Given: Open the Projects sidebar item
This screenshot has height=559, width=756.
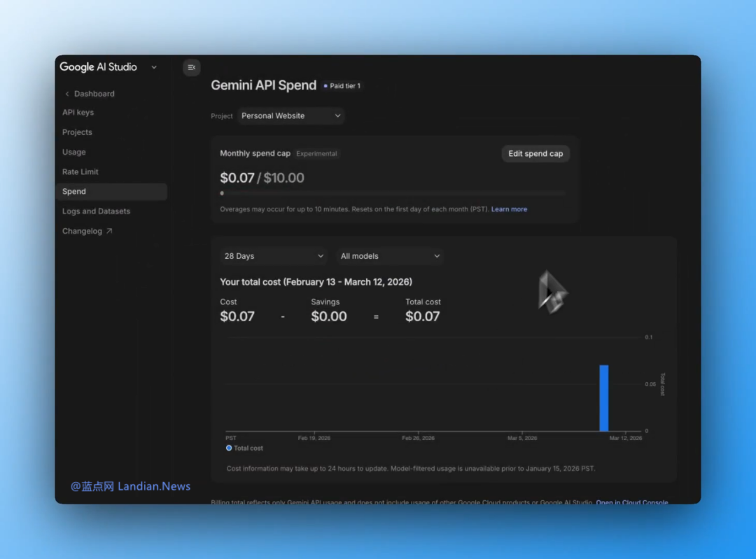Looking at the screenshot, I should tap(77, 132).
